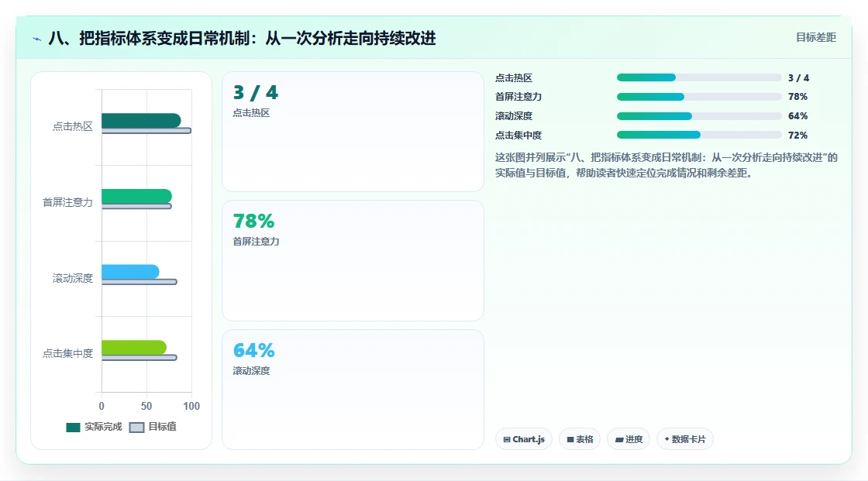Viewport: 868px width, 481px height.
Task: Click the blue 滚动深度 chart bar
Action: (131, 272)
